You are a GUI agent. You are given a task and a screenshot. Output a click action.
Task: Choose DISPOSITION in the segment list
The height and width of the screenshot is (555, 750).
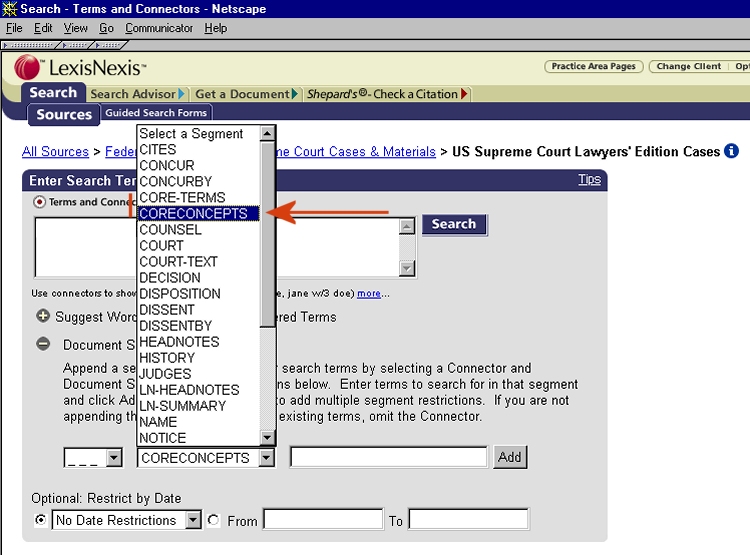click(x=199, y=294)
